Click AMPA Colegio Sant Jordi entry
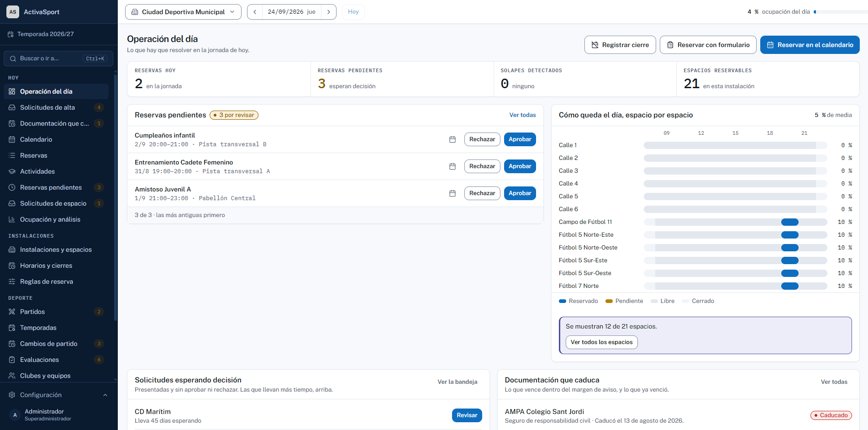The height and width of the screenshot is (430, 868). point(678,415)
